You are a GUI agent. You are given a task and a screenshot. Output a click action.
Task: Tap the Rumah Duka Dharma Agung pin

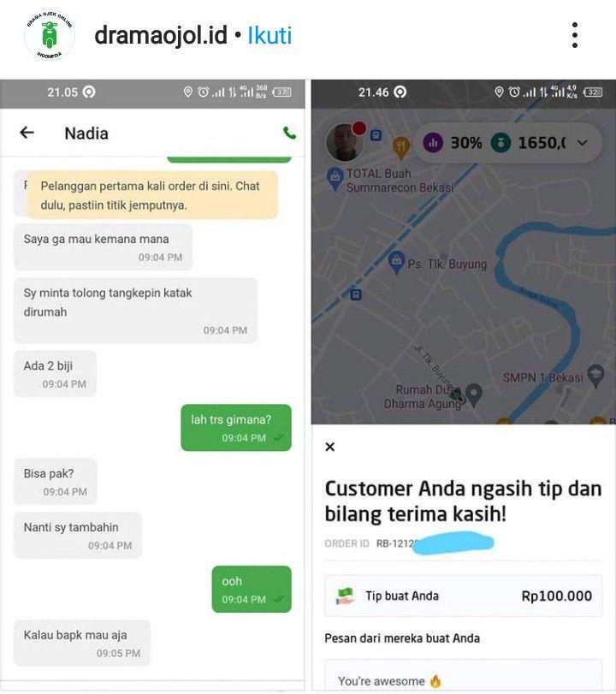(x=474, y=394)
